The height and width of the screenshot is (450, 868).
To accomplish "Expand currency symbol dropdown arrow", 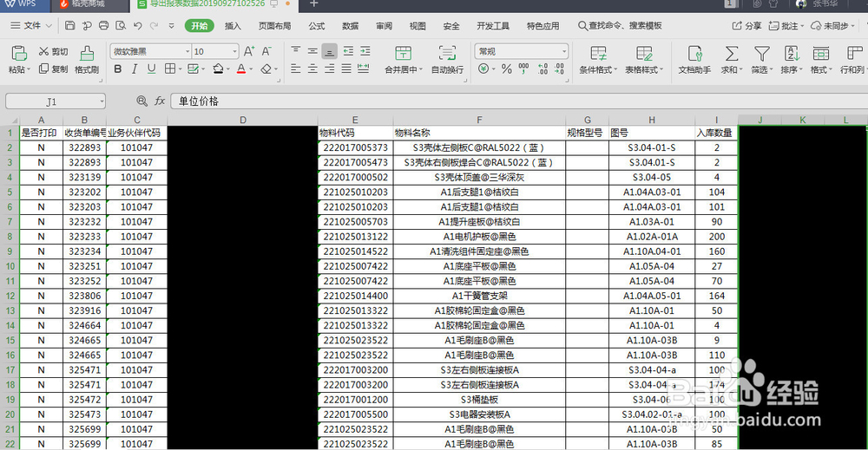I will [x=494, y=69].
